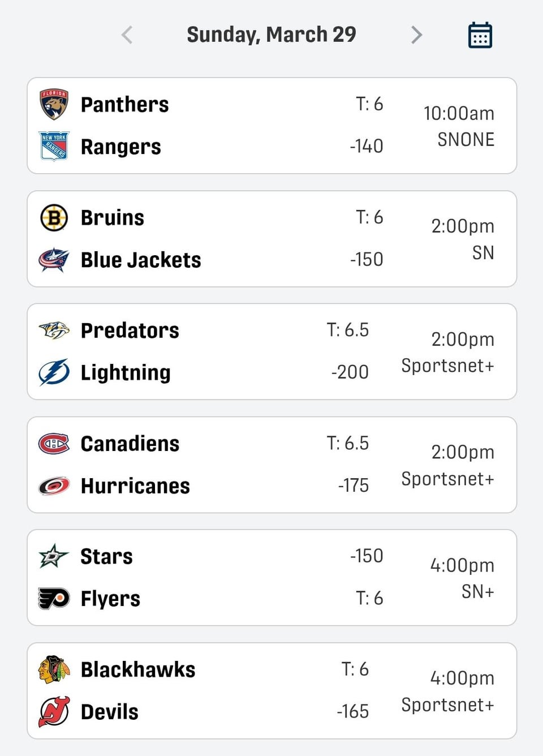This screenshot has width=543, height=756.
Task: Open the Stars vs Flyers 4:00pm game time
Action: (462, 565)
